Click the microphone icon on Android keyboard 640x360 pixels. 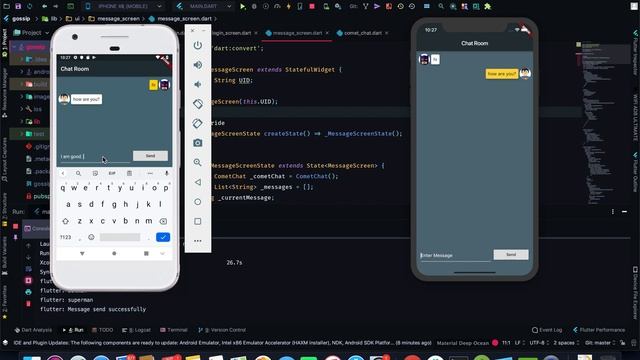coord(167,173)
